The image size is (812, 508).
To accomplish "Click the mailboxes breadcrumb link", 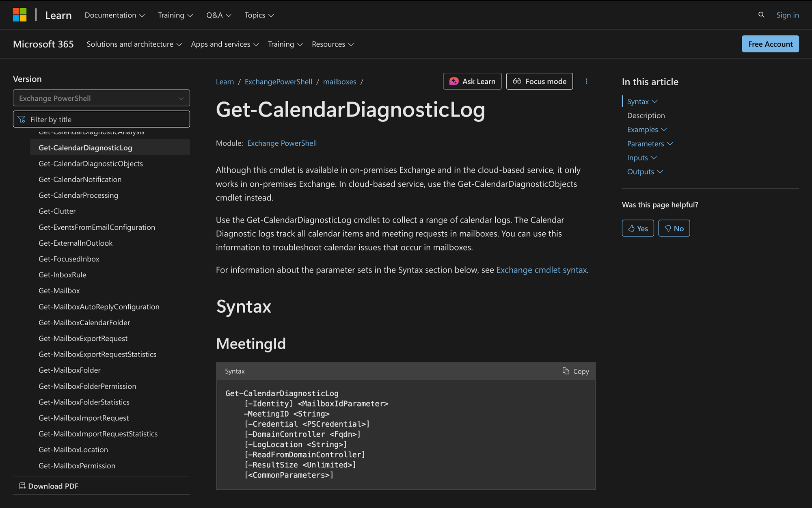I will click(x=339, y=82).
